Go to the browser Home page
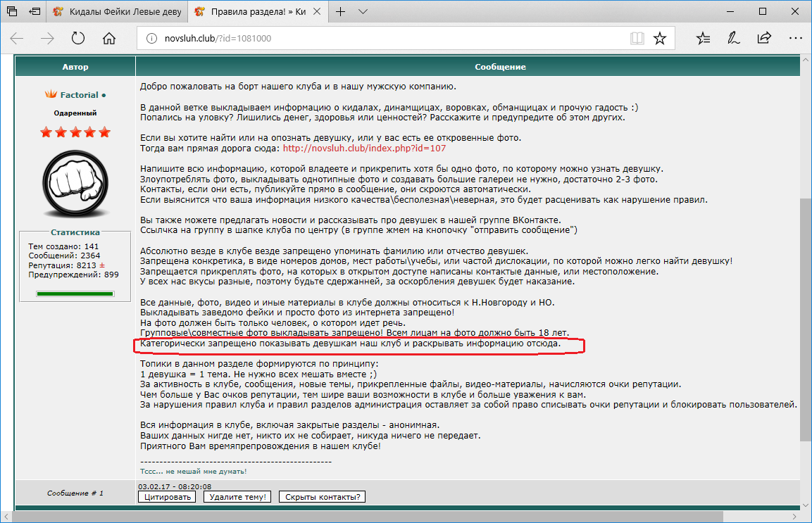 tap(109, 39)
